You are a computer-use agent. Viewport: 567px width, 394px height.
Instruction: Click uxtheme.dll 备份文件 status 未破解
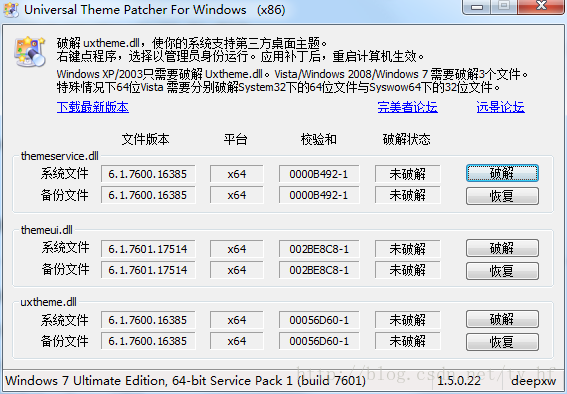408,341
